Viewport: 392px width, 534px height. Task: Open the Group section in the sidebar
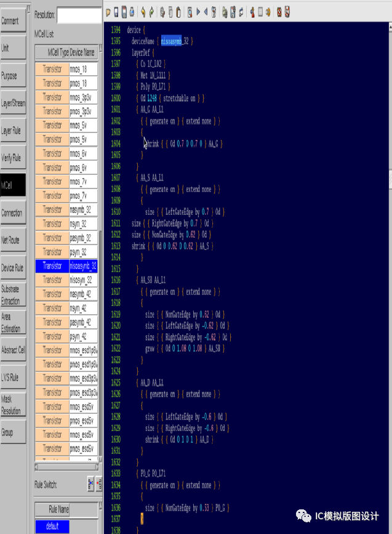(x=13, y=432)
